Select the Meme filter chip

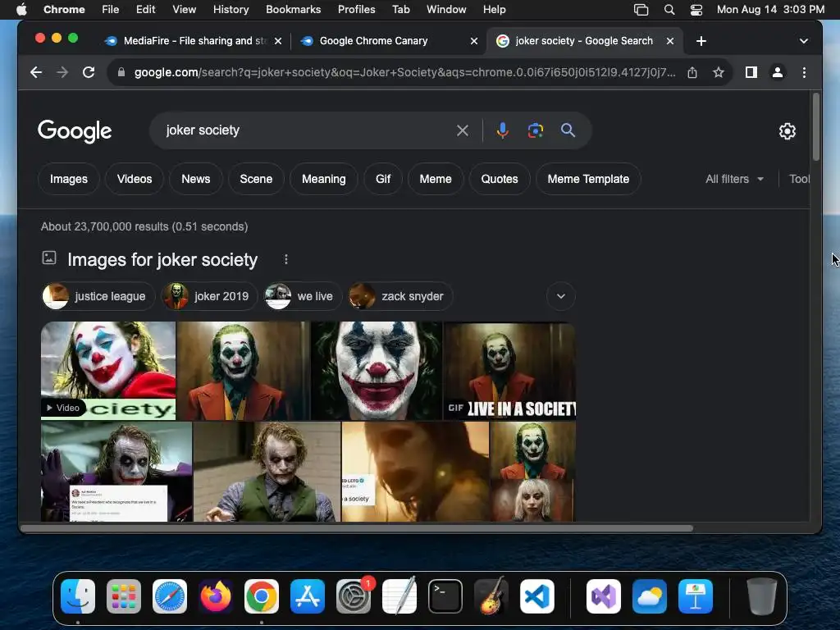pos(436,179)
